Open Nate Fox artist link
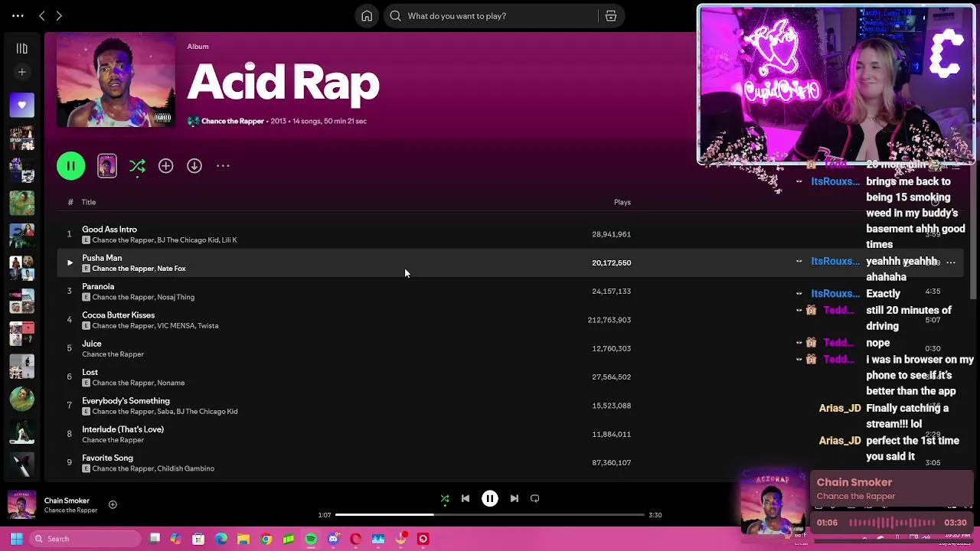980x551 pixels. [171, 269]
